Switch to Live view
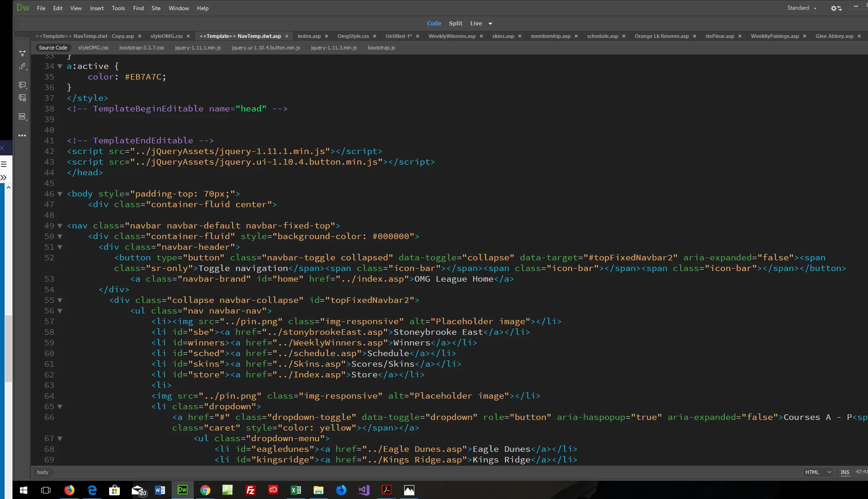868x499 pixels. coord(476,24)
